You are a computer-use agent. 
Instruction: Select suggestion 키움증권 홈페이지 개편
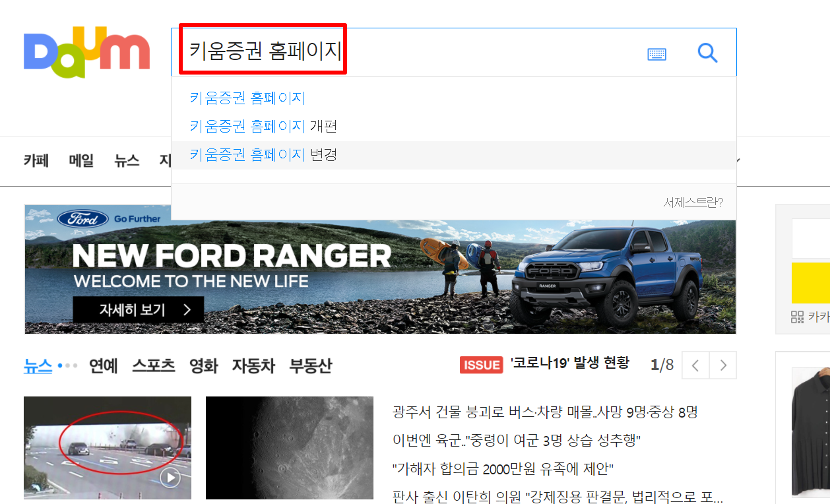[263, 126]
